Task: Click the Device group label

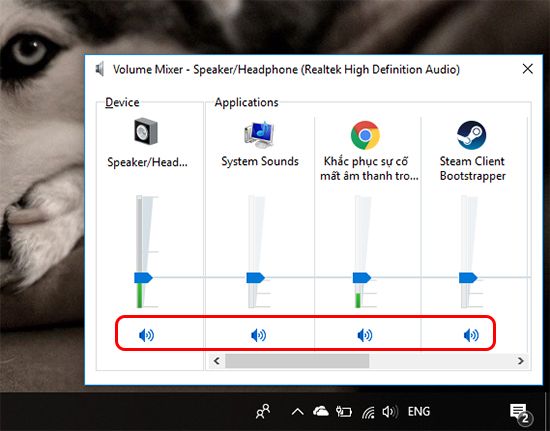Action: [x=122, y=102]
